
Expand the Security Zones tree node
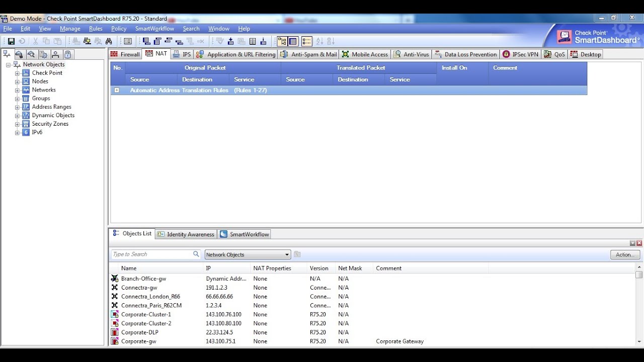pos(17,124)
